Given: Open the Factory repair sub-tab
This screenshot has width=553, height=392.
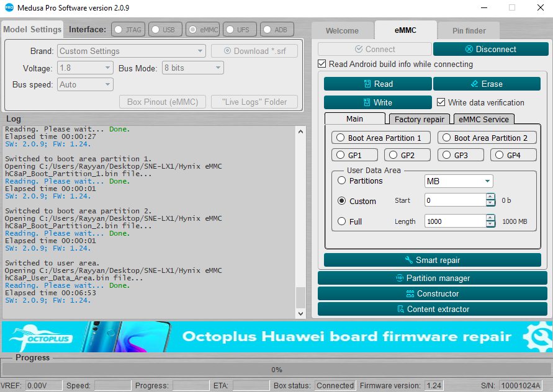Looking at the screenshot, I should (420, 119).
